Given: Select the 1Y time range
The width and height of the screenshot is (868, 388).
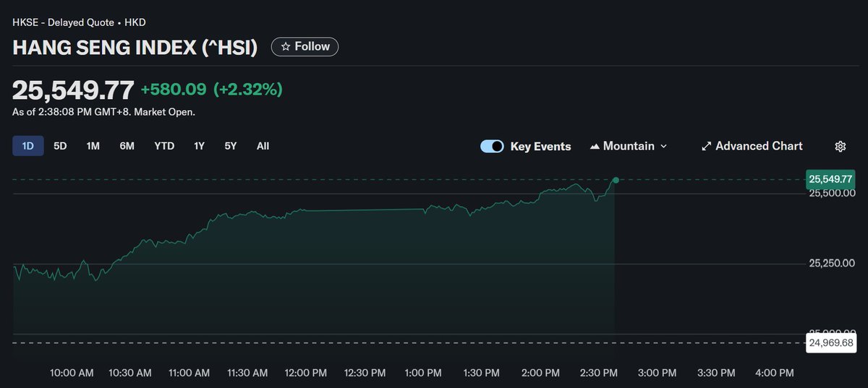Looking at the screenshot, I should pyautogui.click(x=199, y=146).
